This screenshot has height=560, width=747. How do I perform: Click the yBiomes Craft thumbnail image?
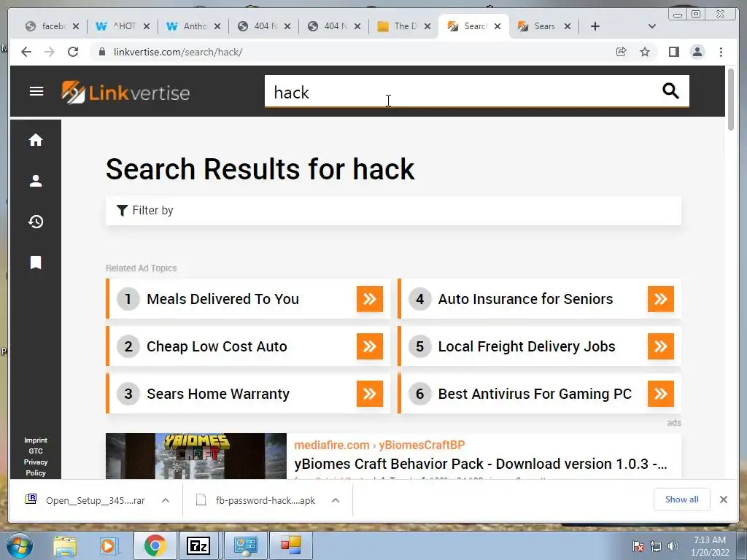click(196, 456)
